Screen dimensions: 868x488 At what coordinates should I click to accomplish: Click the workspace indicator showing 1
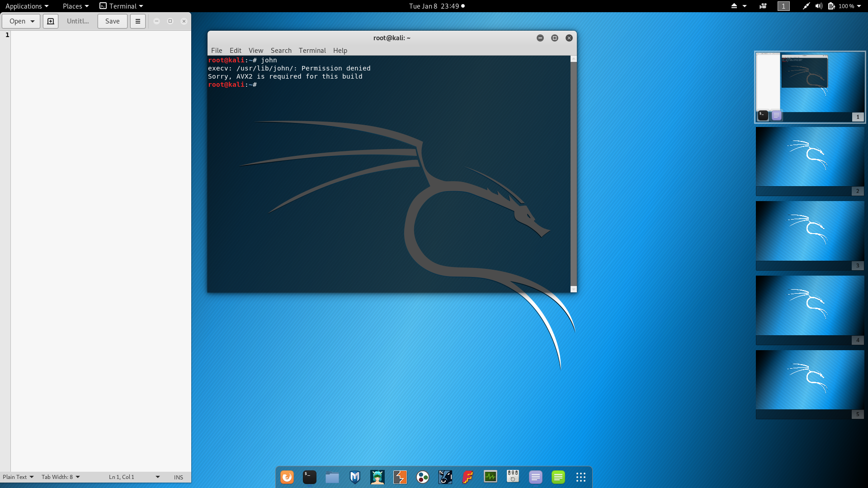coord(783,6)
